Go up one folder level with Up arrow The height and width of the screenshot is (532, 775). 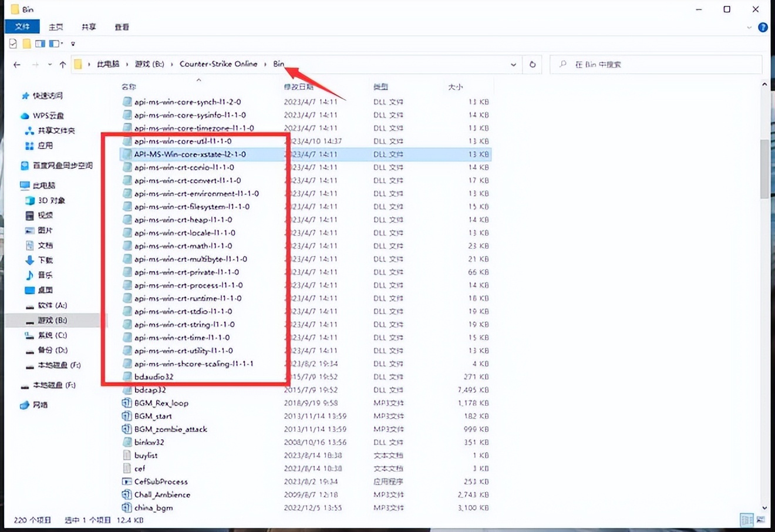63,65
